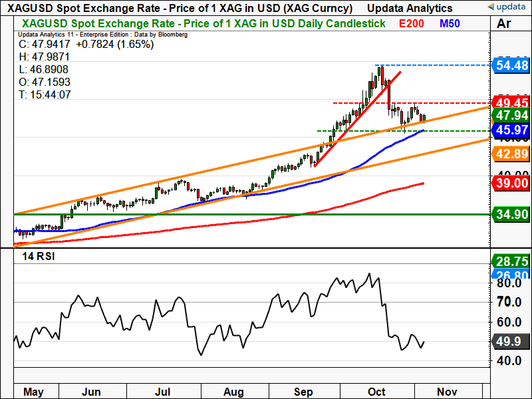Select the E200 moving average legend label
This screenshot has height=399, width=532.
412,23
